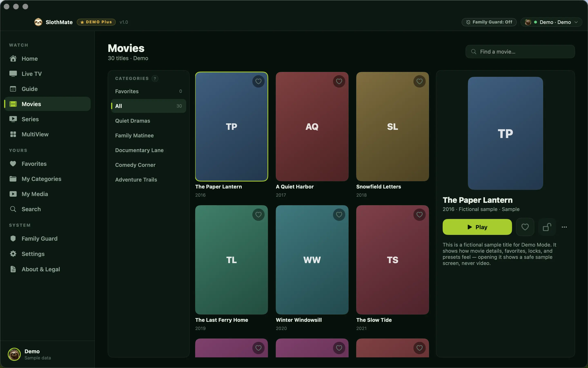Switch to MultiView
Image resolution: width=588 pixels, height=368 pixels.
point(47,134)
